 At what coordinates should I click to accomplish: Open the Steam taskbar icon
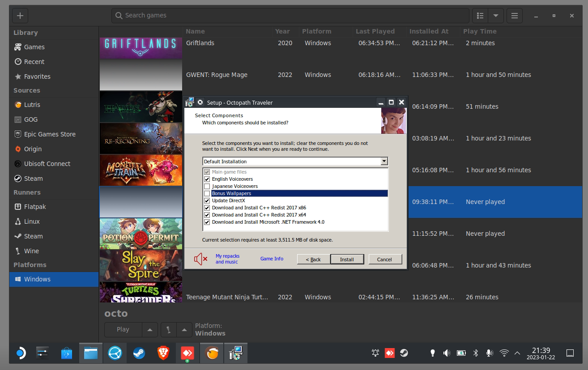[139, 353]
